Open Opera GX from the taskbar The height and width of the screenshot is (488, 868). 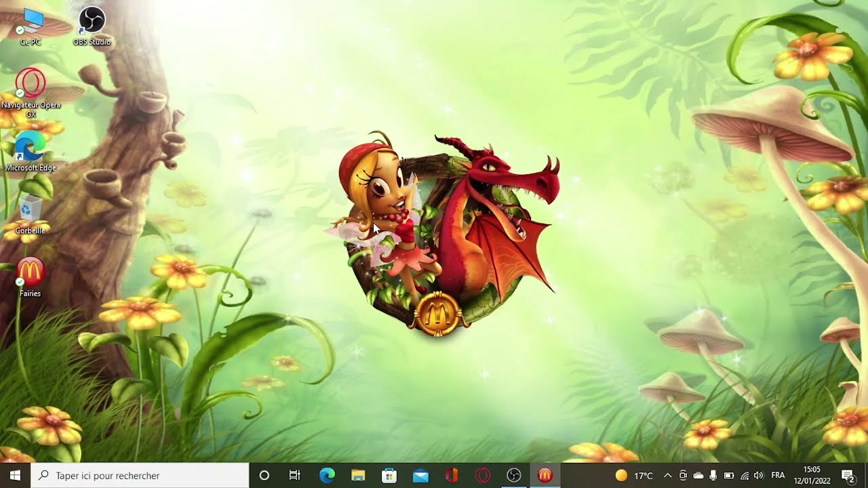click(483, 476)
